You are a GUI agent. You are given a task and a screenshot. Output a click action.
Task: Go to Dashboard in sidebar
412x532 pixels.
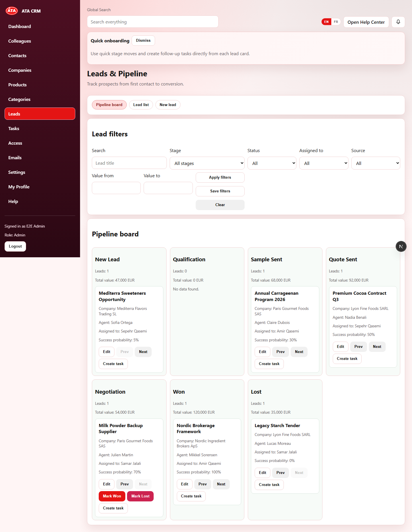click(x=40, y=26)
